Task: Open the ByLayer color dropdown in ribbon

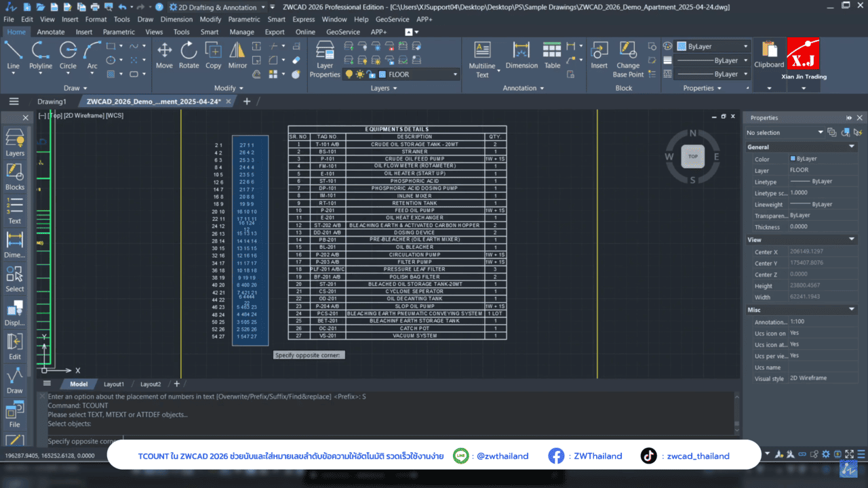Action: (x=745, y=47)
